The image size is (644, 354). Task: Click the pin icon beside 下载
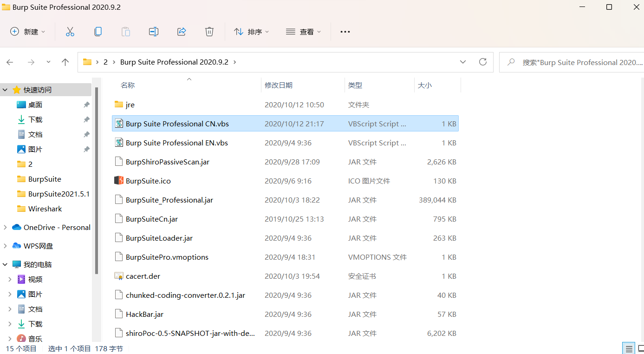coord(86,120)
